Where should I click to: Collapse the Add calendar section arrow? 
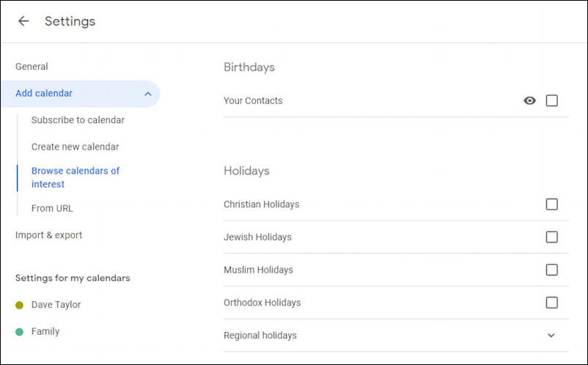(x=147, y=94)
